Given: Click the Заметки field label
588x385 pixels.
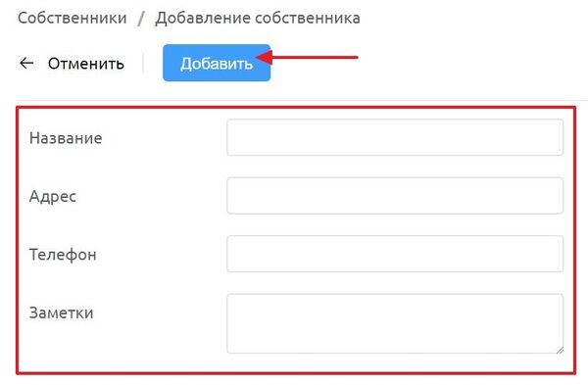Looking at the screenshot, I should (x=61, y=313).
